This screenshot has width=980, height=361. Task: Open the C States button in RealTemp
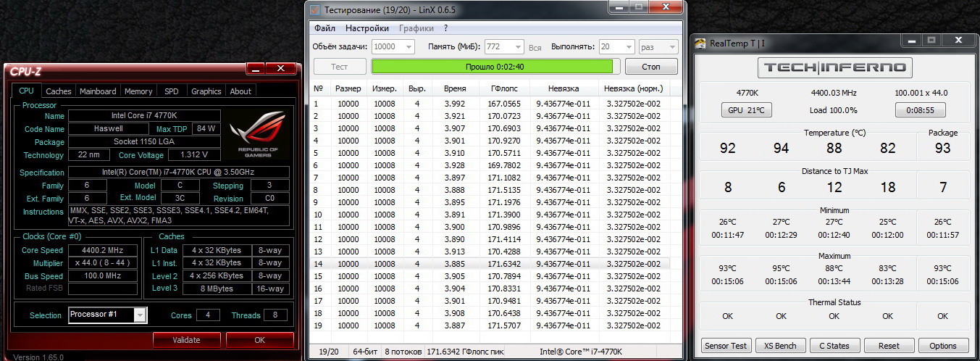point(834,346)
